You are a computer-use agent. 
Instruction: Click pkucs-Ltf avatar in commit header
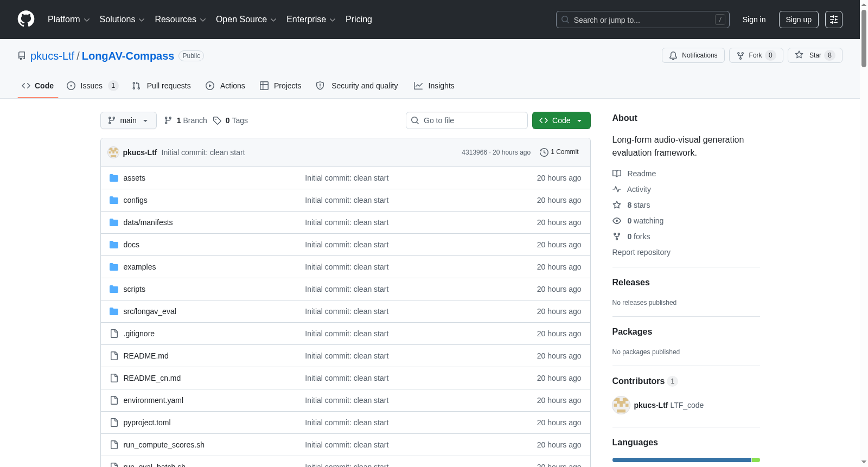click(x=113, y=152)
